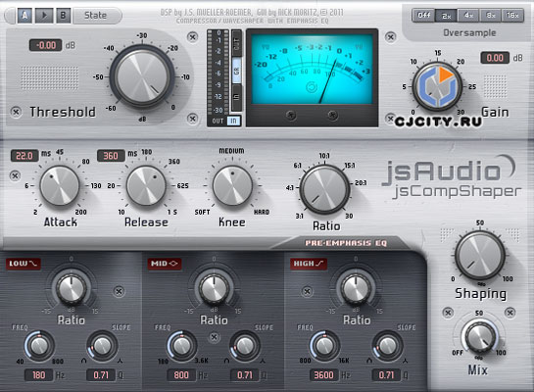534x392 pixels.
Task: Toggle the X button left of Threshold label
Action: click(16, 112)
